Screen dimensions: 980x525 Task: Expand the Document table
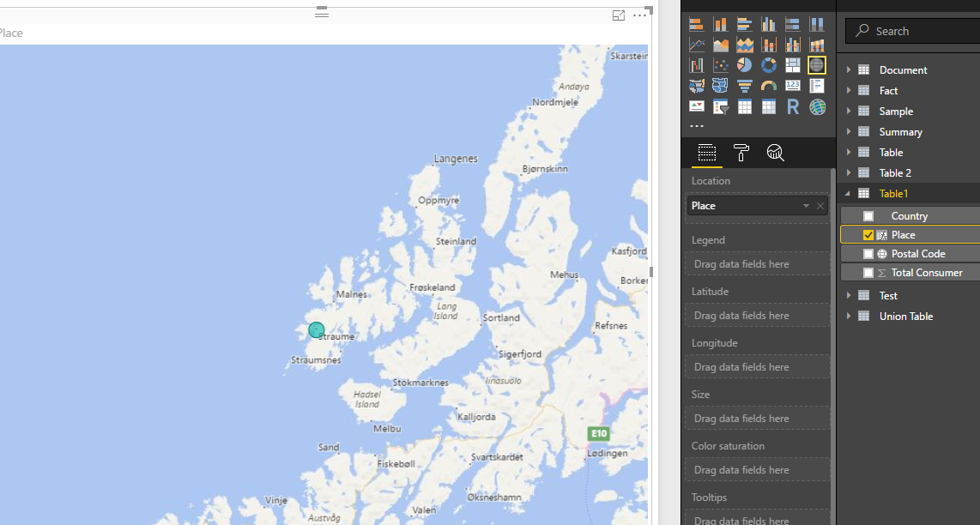(x=849, y=70)
